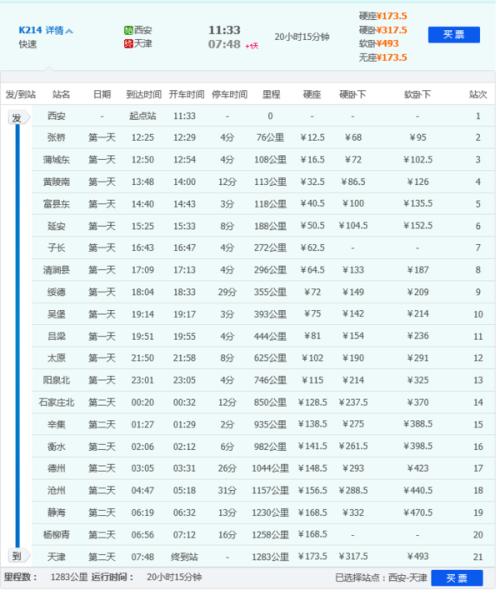Select the 太原 station name
Image resolution: width=500 pixels, height=595 pixels.
click(57, 358)
